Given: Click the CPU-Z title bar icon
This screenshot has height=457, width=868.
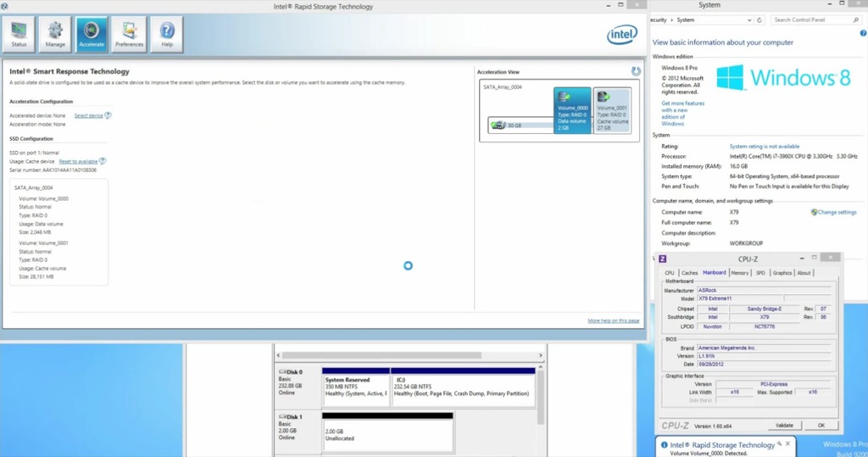Looking at the screenshot, I should [662, 259].
